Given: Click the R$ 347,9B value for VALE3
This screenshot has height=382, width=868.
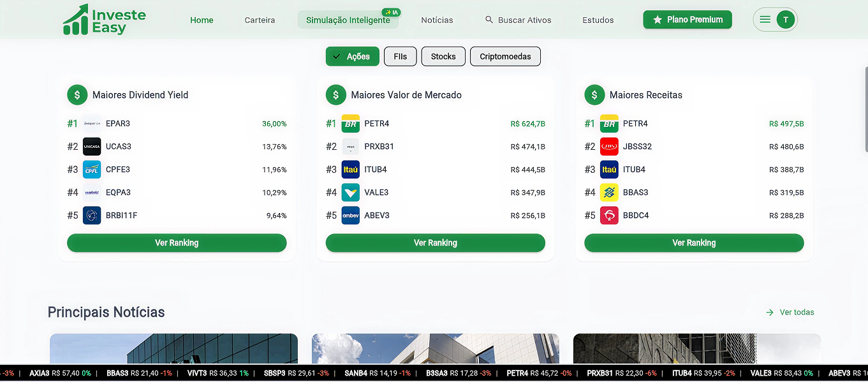Looking at the screenshot, I should coord(528,193).
